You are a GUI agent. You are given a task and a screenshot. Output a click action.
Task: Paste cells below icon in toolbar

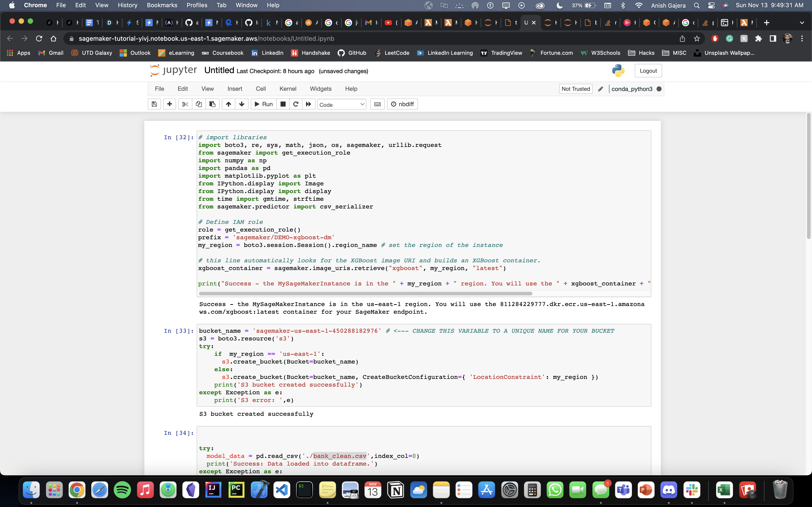[x=212, y=104]
